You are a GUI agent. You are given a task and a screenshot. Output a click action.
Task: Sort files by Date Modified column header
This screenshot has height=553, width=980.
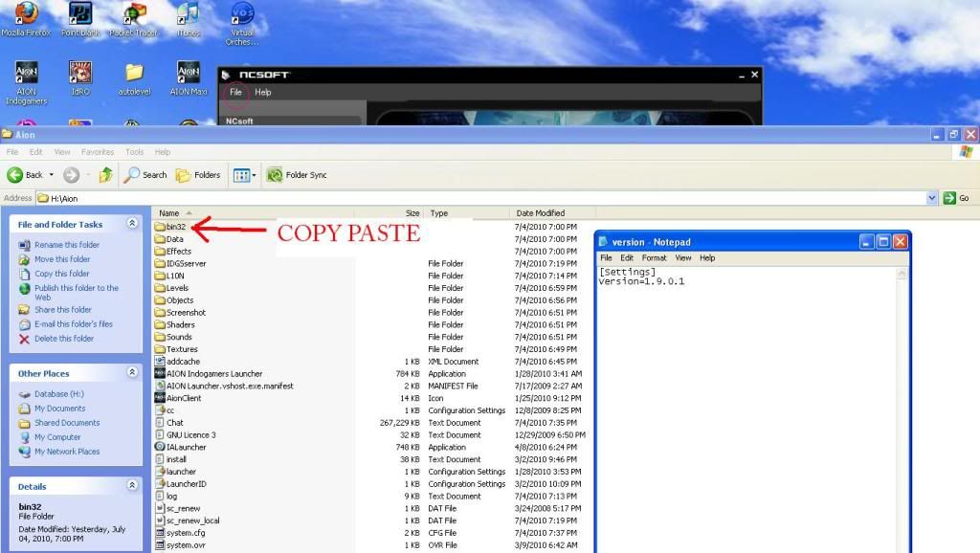click(x=552, y=213)
